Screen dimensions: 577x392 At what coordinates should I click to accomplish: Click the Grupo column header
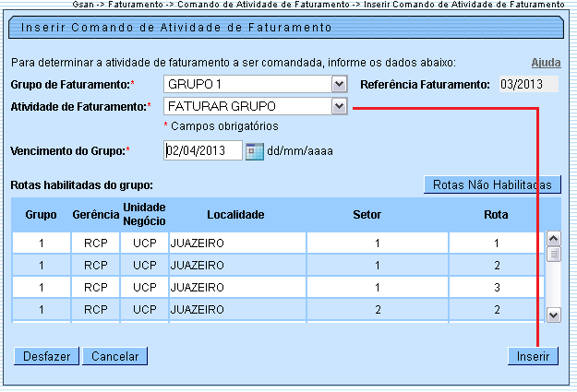(x=41, y=214)
